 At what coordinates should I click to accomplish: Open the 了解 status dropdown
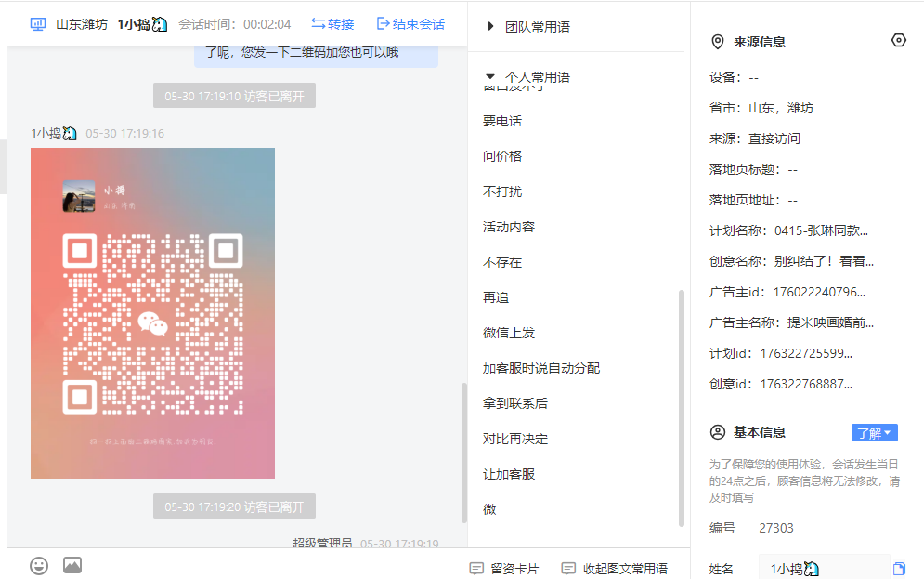click(x=875, y=433)
